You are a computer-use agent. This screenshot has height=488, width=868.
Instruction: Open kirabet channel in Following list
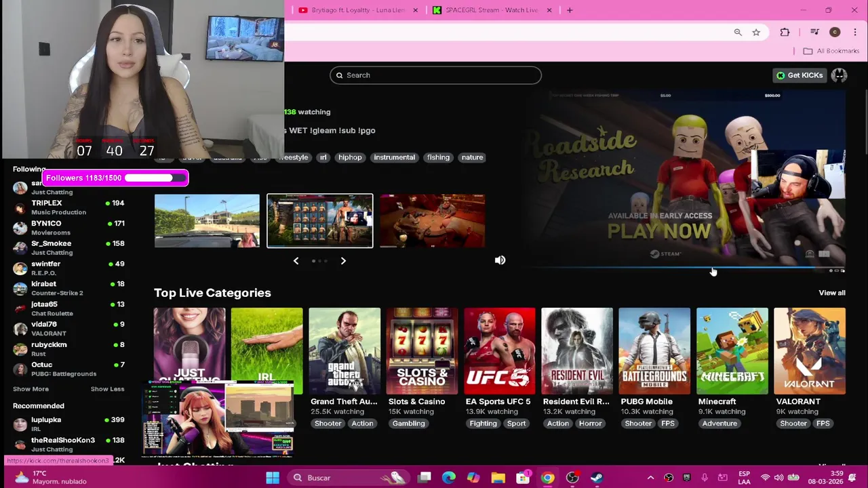tap(68, 288)
